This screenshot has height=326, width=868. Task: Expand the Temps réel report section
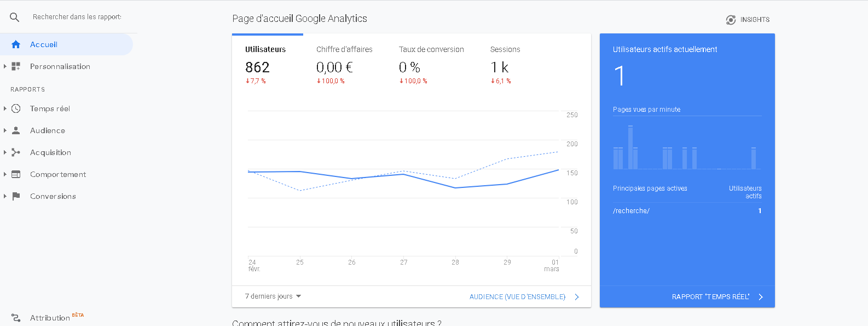(x=5, y=108)
